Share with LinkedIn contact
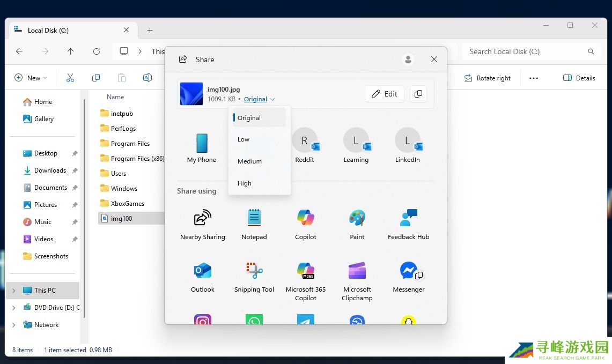The width and height of the screenshot is (612, 364). tap(408, 145)
